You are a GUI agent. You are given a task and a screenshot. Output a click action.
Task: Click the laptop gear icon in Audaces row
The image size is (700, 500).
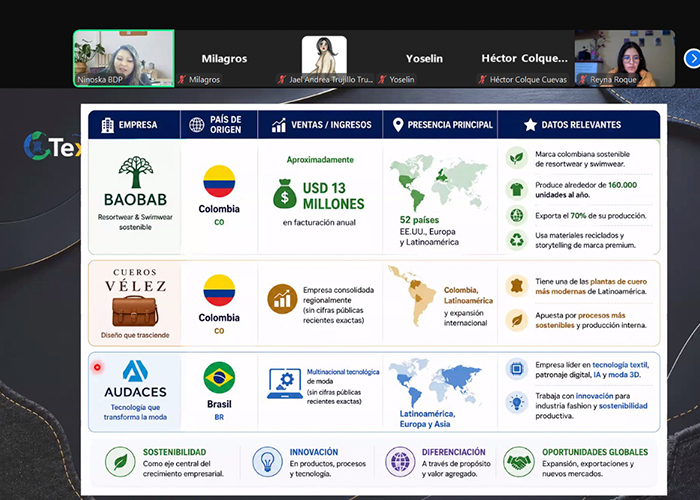tap(285, 384)
